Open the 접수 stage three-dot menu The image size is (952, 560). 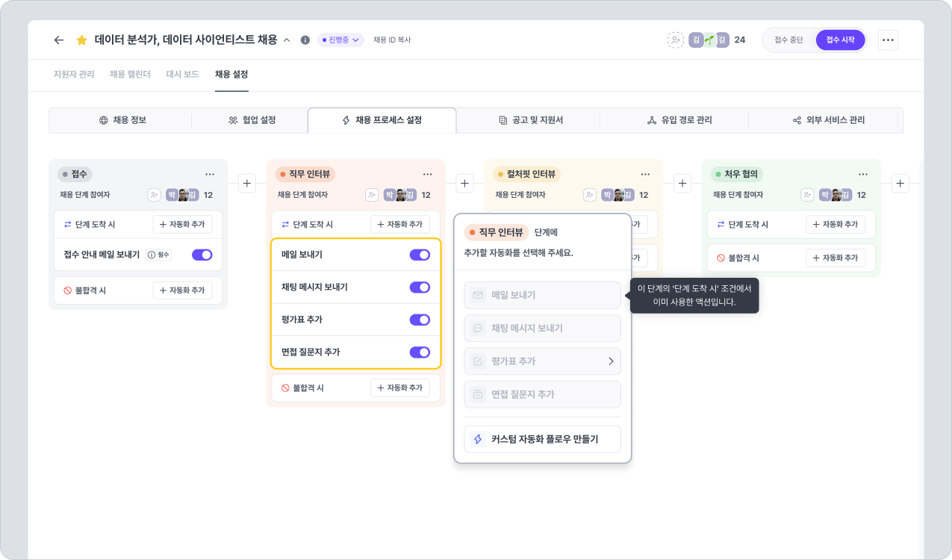(210, 174)
